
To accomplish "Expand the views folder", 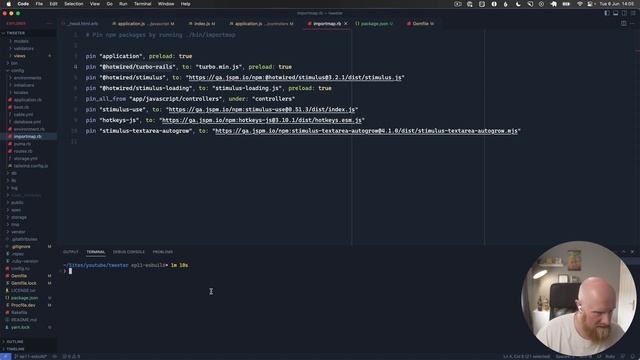I will click(x=20, y=56).
